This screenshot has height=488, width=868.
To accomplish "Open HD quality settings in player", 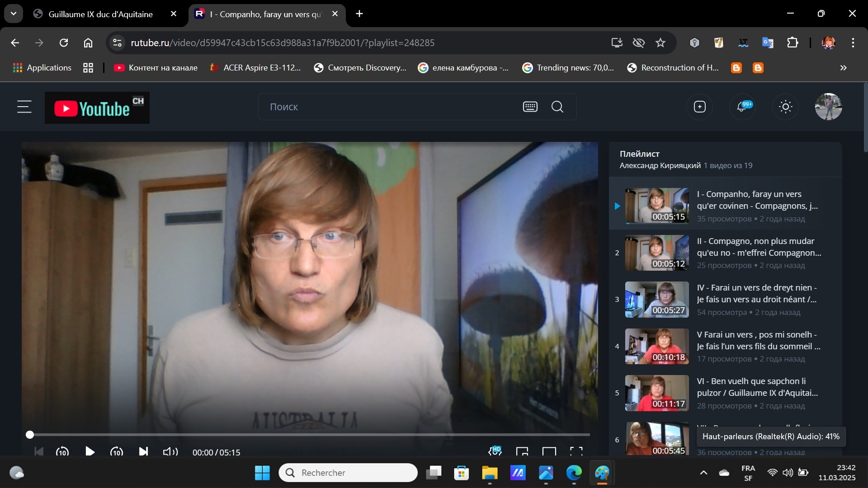I will coord(495,451).
